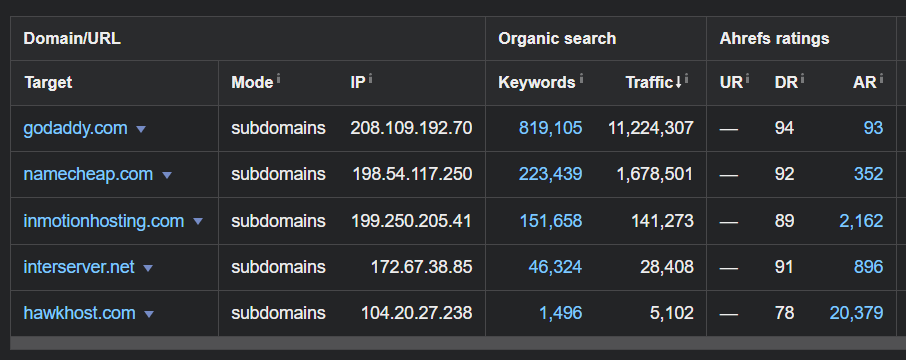This screenshot has width=906, height=360.
Task: Click info icon next to Mode header
Action: pyautogui.click(x=278, y=79)
